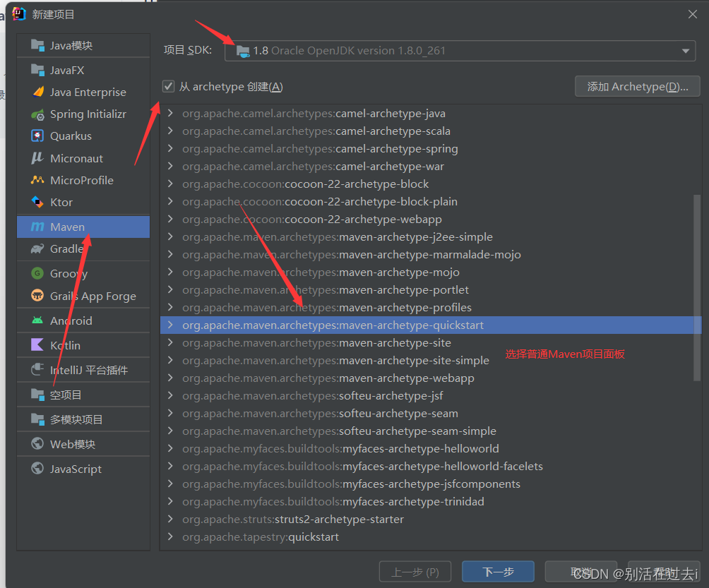Image resolution: width=709 pixels, height=588 pixels.
Task: Click the Quarkus logo icon
Action: pos(37,136)
